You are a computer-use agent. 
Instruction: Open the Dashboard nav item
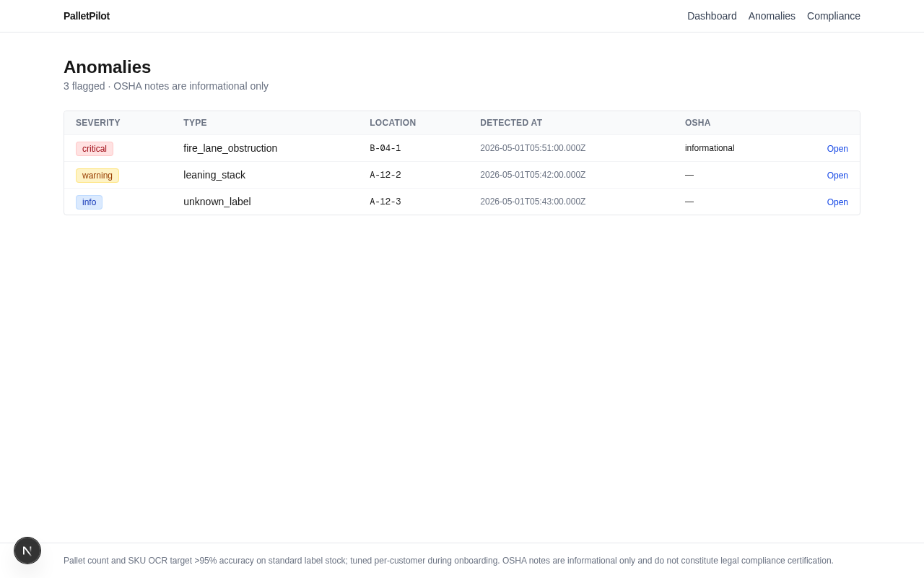point(712,16)
